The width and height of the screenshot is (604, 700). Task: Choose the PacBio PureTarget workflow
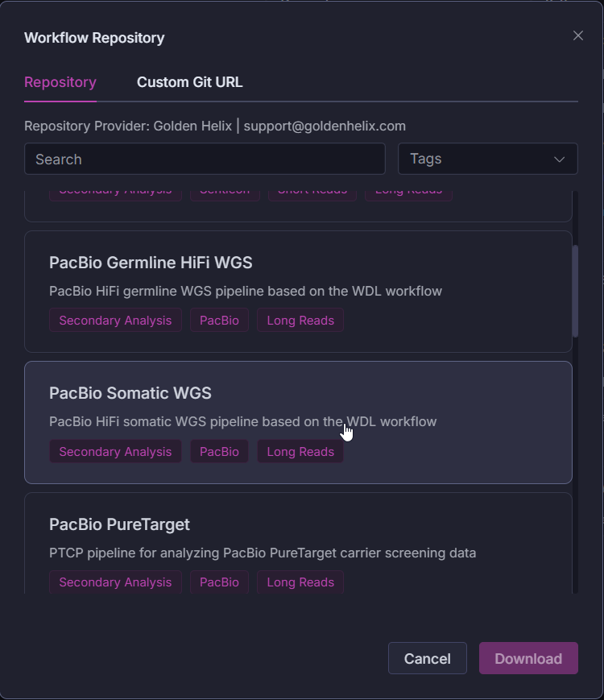point(119,525)
